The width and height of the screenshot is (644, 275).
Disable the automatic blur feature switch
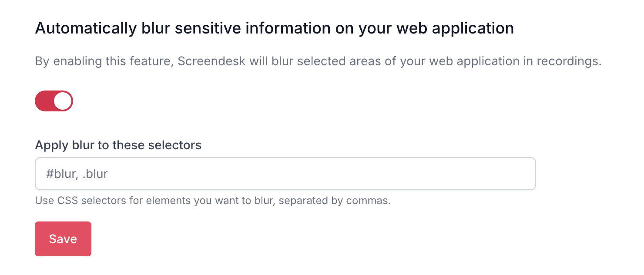tap(54, 101)
